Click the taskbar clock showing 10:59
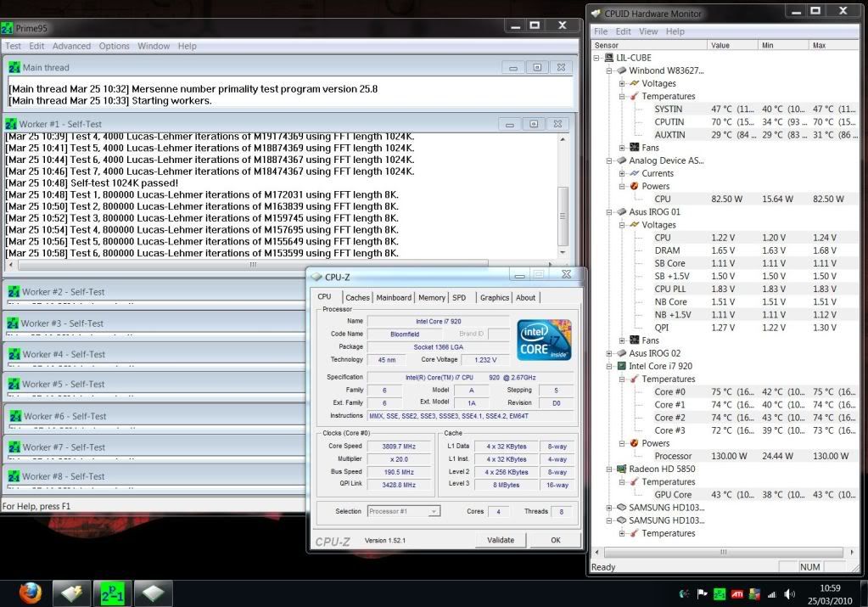 click(x=830, y=588)
